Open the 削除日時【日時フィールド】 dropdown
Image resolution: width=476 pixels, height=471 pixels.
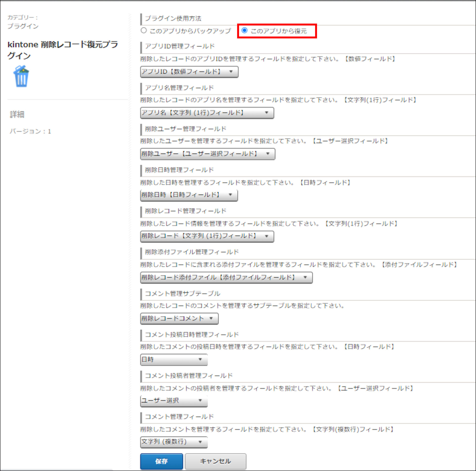pos(189,195)
